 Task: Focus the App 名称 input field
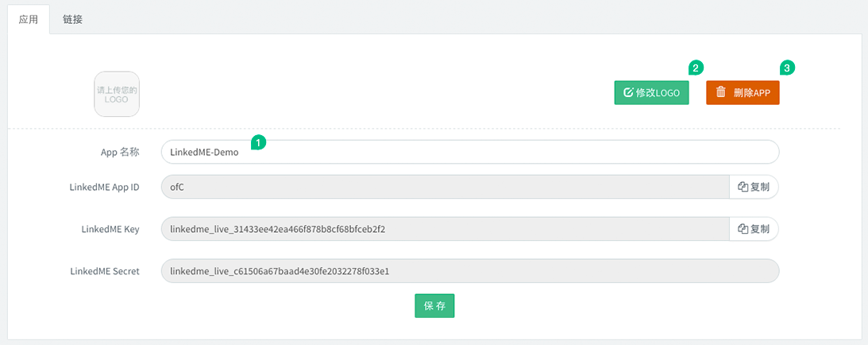[x=470, y=153]
